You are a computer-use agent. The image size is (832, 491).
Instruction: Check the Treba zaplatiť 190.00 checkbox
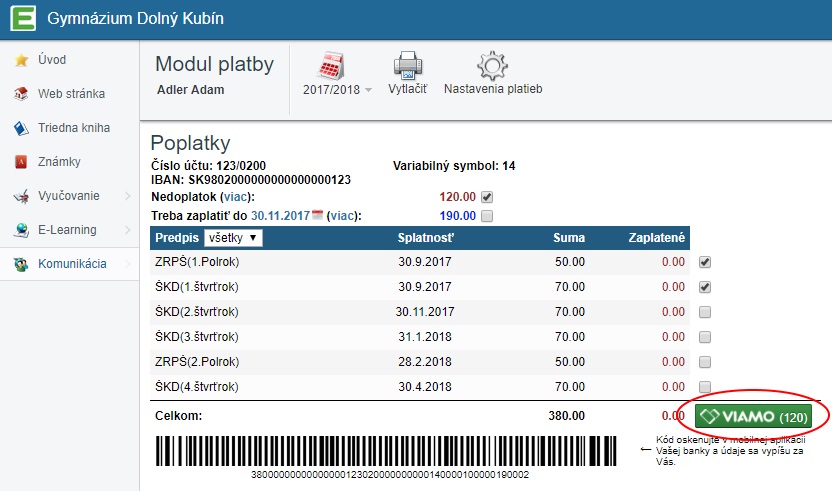point(487,216)
